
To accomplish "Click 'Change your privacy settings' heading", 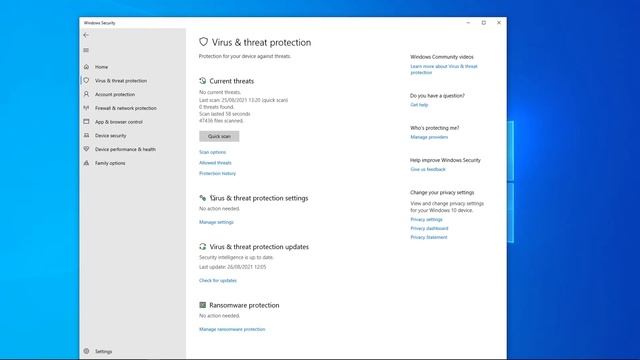I will [442, 193].
